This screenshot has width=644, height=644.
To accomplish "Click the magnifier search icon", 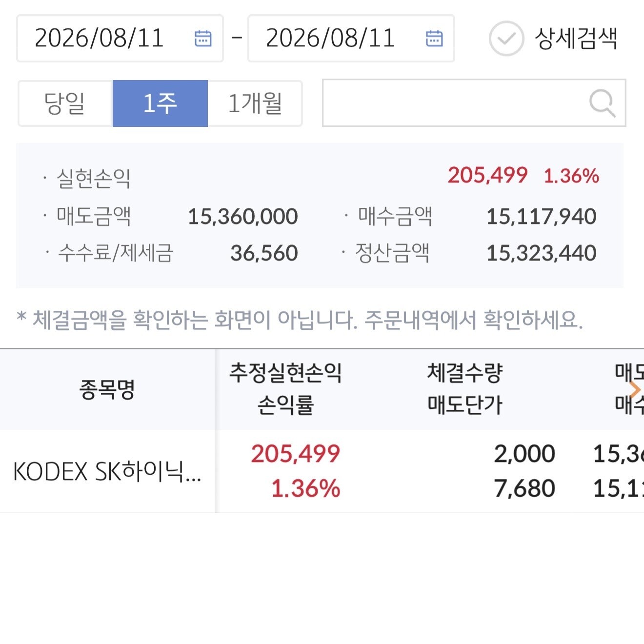I will (x=602, y=103).
